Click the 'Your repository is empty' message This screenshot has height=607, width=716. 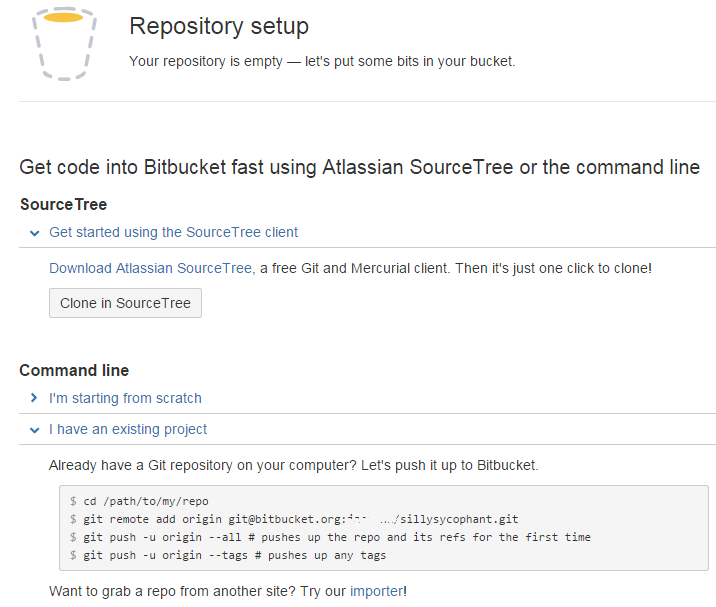pyautogui.click(x=322, y=61)
